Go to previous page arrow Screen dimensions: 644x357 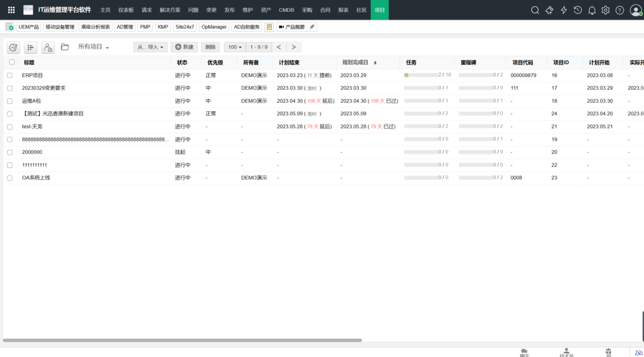tap(279, 47)
